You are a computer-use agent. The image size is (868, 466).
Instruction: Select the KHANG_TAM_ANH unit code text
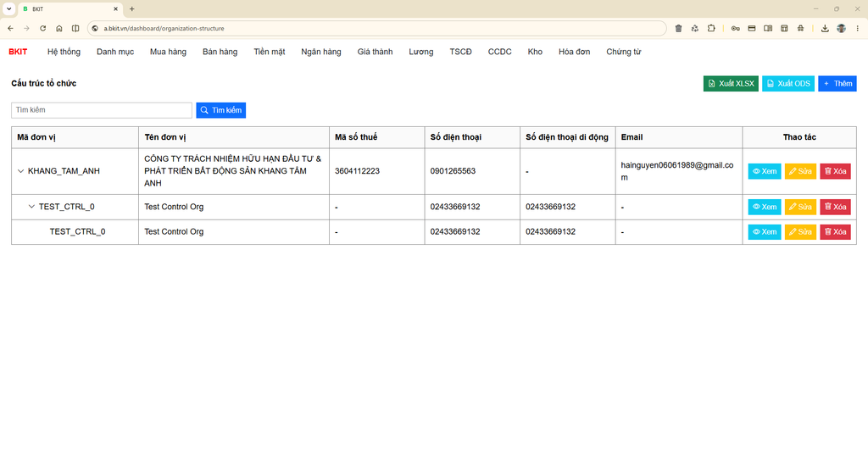(x=64, y=171)
